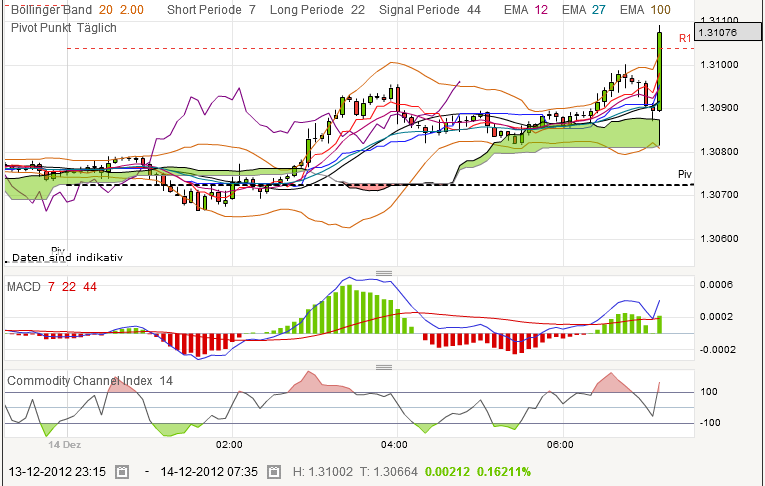
Task: Open the end date calendar picker icon
Action: tap(274, 472)
